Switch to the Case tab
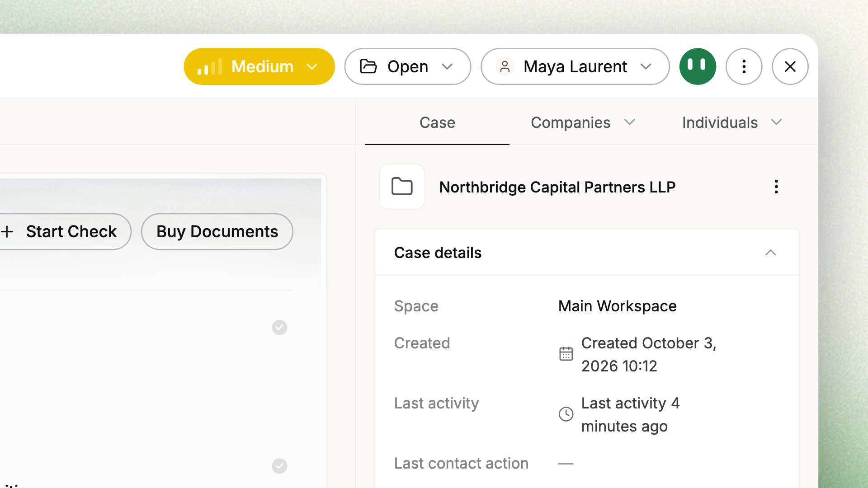Screen dimensions: 868x488 click(x=437, y=122)
